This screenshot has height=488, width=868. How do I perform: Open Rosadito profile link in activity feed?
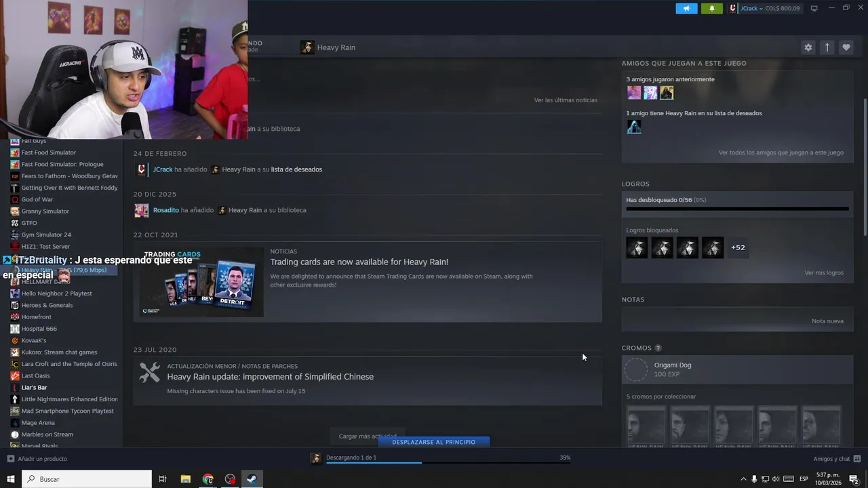coord(166,210)
